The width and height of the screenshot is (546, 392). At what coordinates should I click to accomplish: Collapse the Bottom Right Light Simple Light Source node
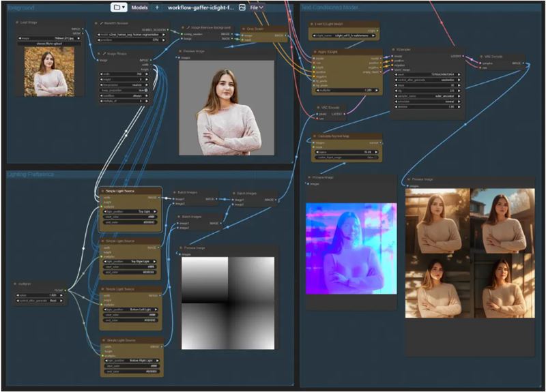click(x=104, y=340)
